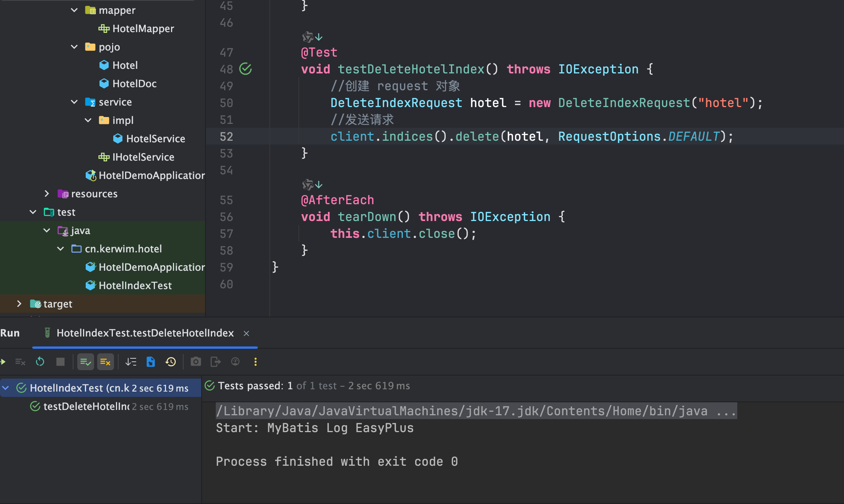The height and width of the screenshot is (504, 844).
Task: Click camera thread dump icon
Action: pyautogui.click(x=196, y=362)
